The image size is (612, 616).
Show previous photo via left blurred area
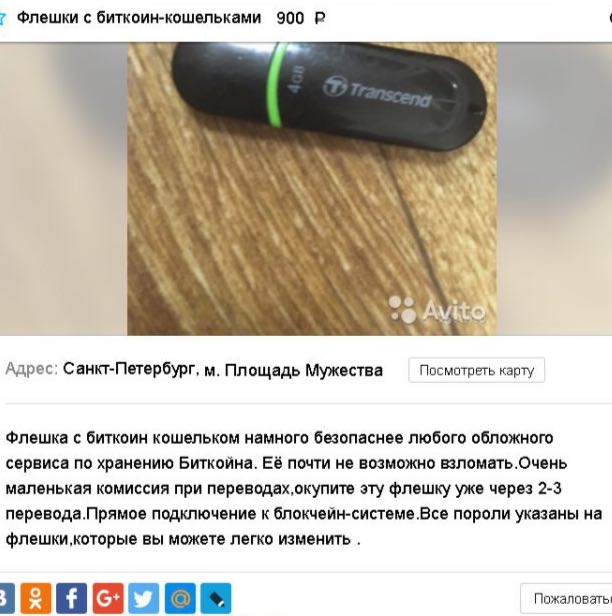pos(63,189)
